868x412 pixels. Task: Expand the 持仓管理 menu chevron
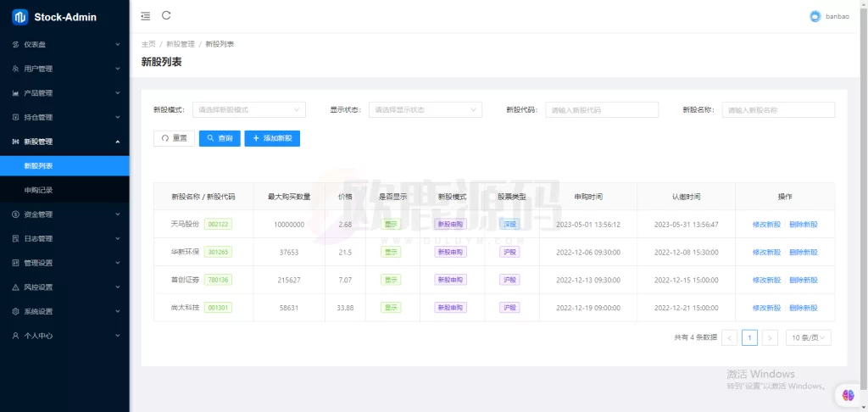coord(117,117)
